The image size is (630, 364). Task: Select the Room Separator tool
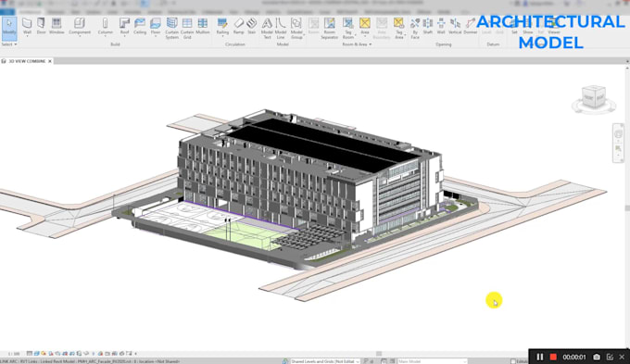point(330,28)
